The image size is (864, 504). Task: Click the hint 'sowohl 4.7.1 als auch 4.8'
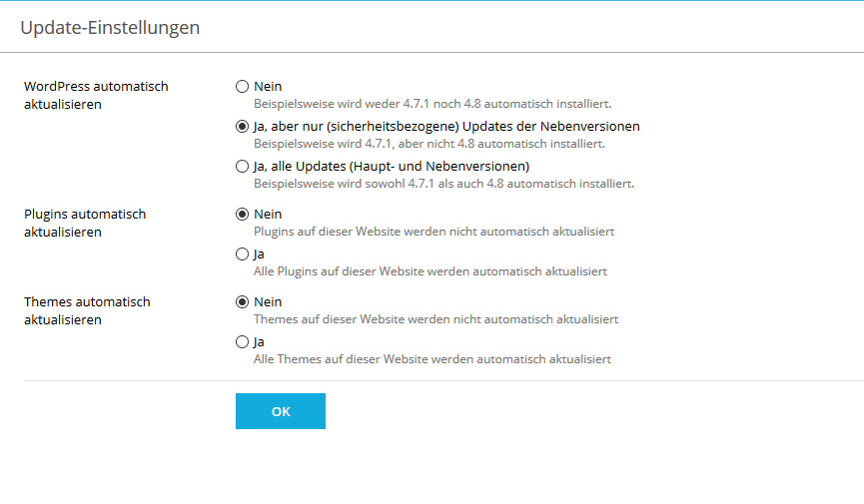tap(443, 184)
